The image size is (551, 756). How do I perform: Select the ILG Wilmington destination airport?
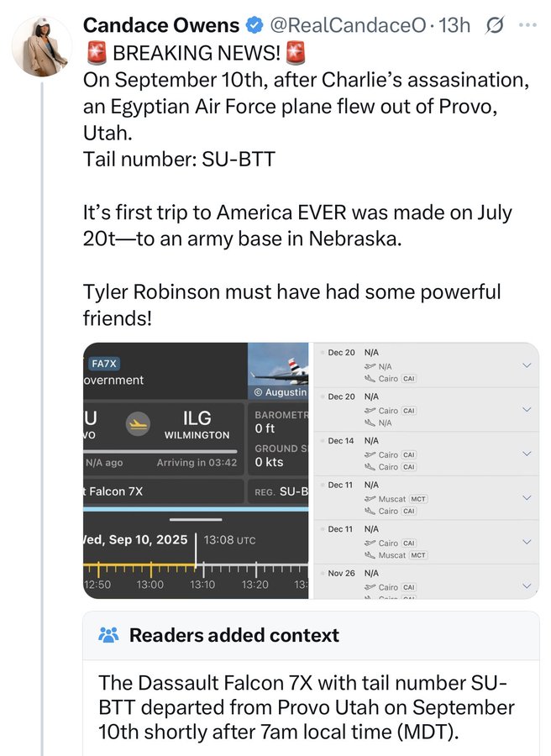[x=197, y=424]
